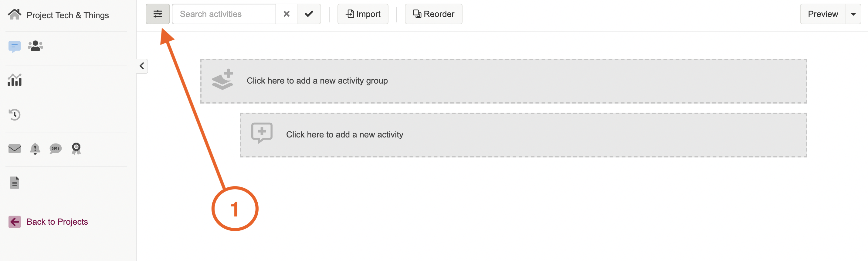Collapse the left sidebar with chevron
Image resolution: width=868 pixels, height=261 pixels.
click(142, 66)
